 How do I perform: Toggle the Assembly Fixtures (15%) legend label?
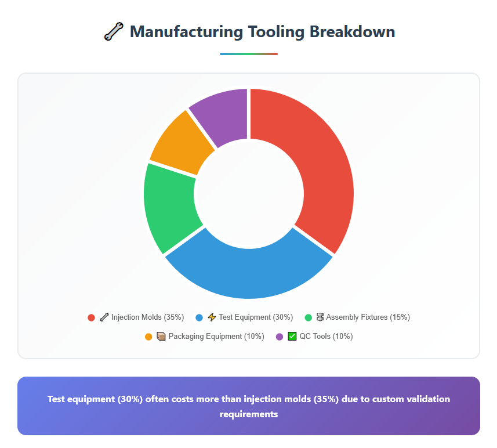pos(368,317)
